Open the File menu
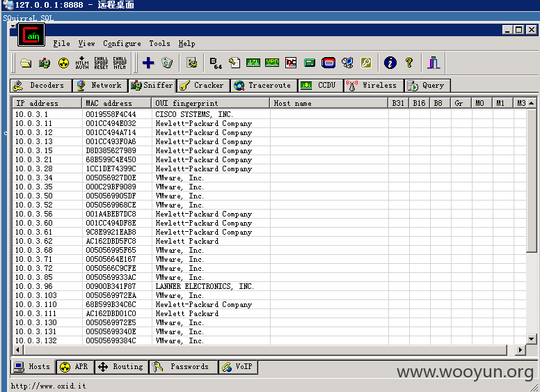Viewport: 540px width, 392px height. click(x=61, y=44)
